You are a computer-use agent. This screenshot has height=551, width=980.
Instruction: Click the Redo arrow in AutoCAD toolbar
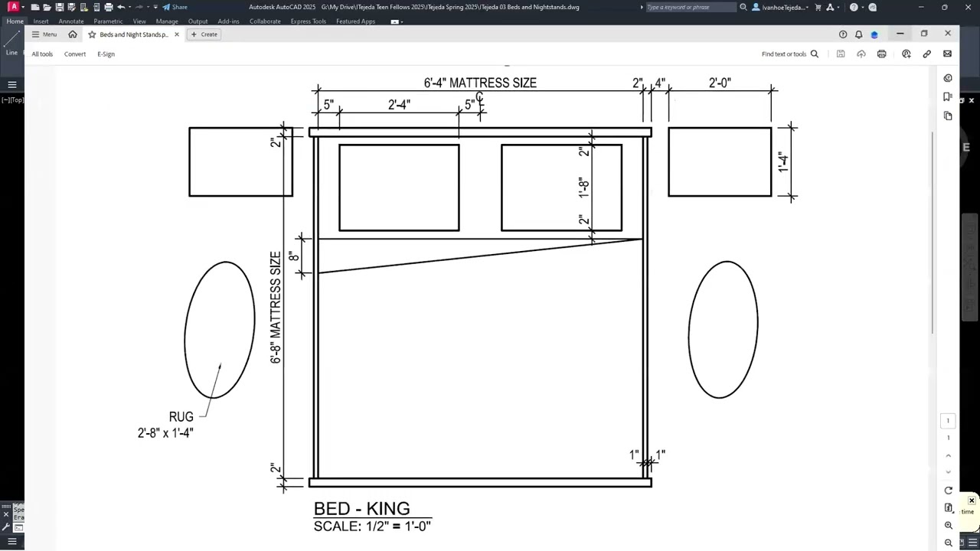pyautogui.click(x=139, y=7)
